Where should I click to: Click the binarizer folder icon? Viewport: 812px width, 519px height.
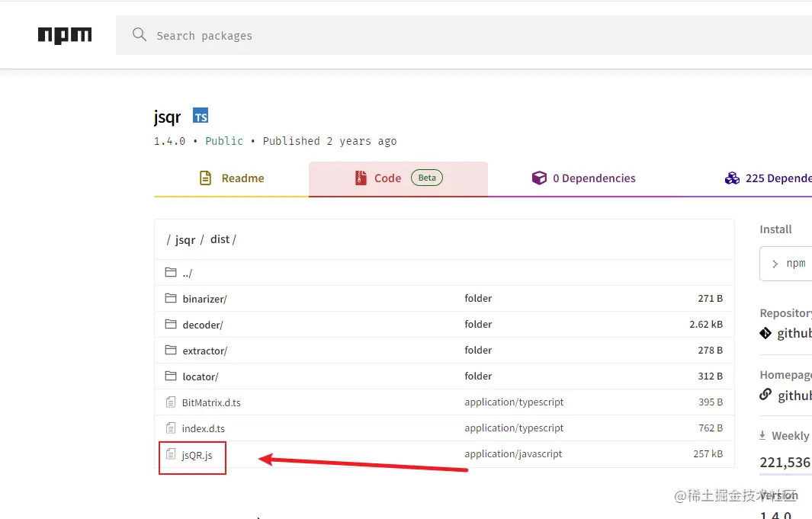tap(171, 298)
